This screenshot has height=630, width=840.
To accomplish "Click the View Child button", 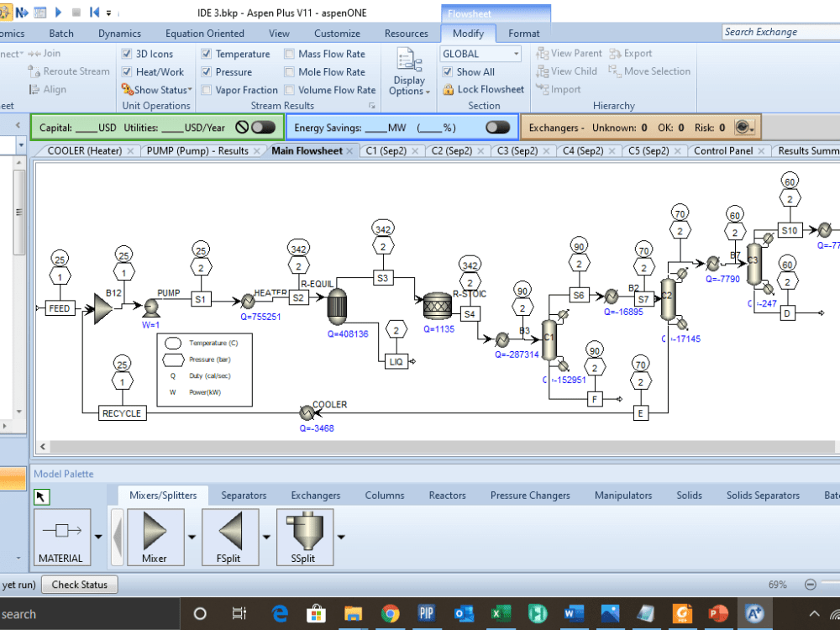I will pyautogui.click(x=567, y=71).
